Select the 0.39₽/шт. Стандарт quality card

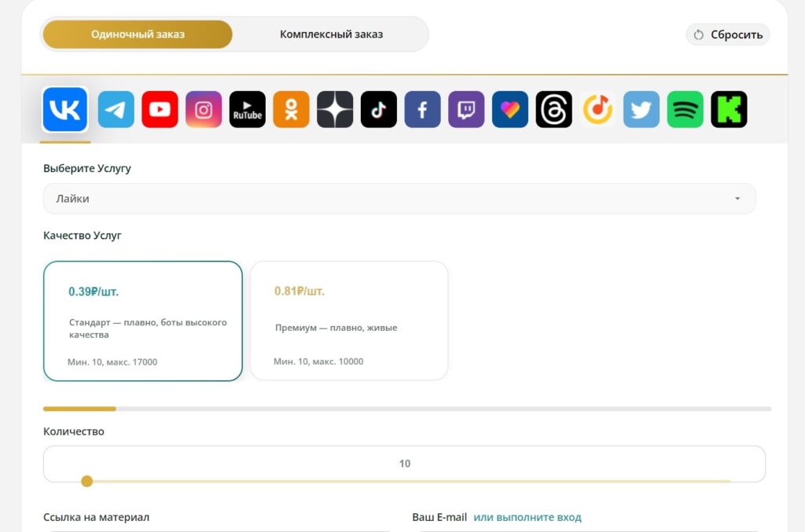point(143,321)
